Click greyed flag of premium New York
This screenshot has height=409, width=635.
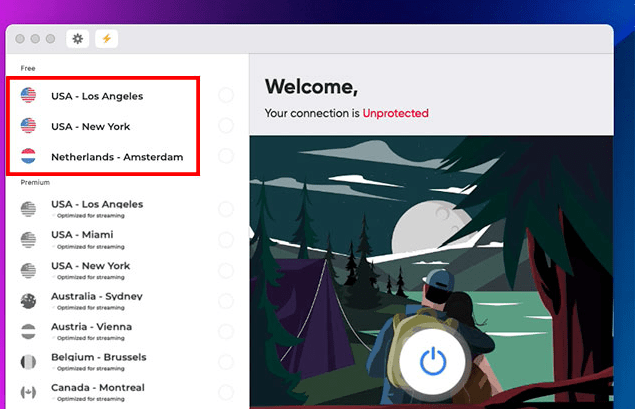click(28, 271)
